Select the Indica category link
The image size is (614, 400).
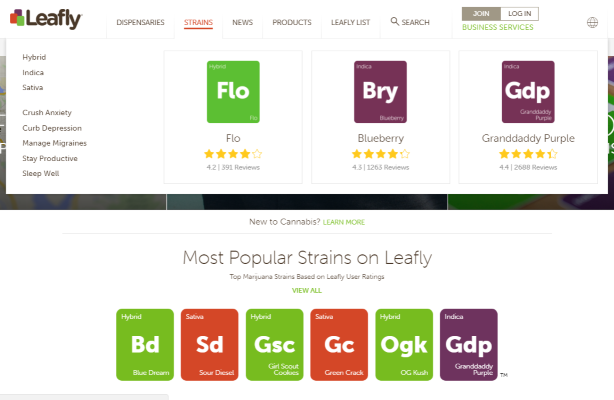coord(33,72)
